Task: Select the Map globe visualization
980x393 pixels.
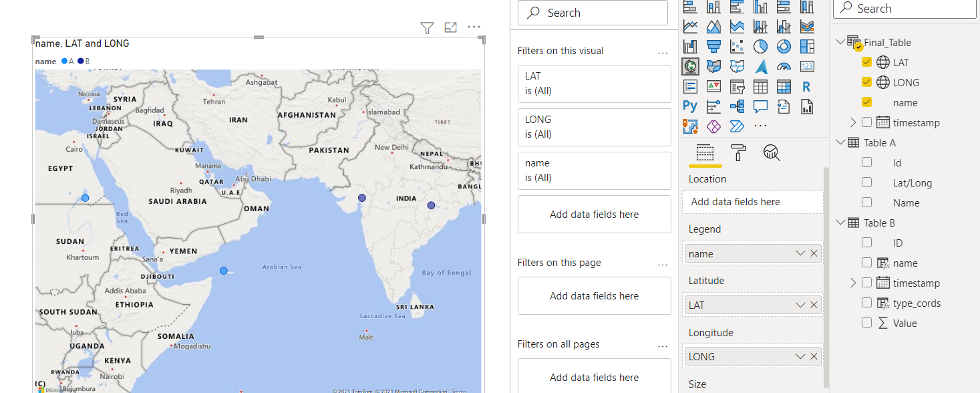Action: point(690,66)
